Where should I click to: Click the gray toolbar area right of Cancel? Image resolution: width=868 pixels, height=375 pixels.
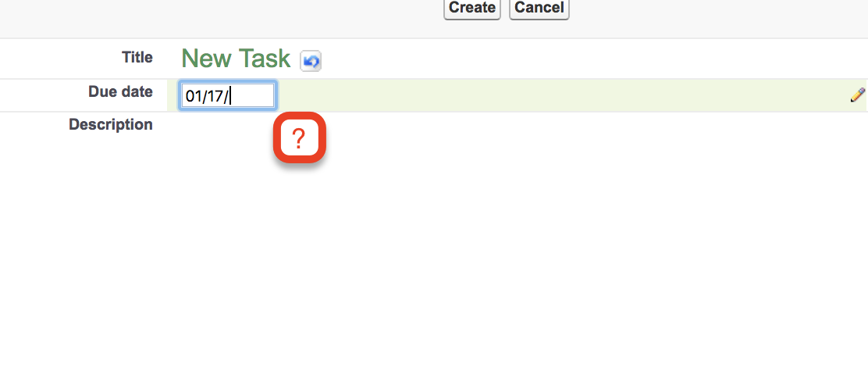[x=703, y=16]
